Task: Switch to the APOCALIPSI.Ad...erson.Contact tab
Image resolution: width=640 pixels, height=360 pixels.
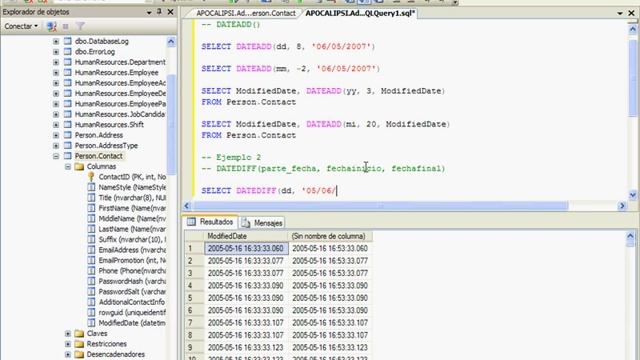Action: coord(245,13)
